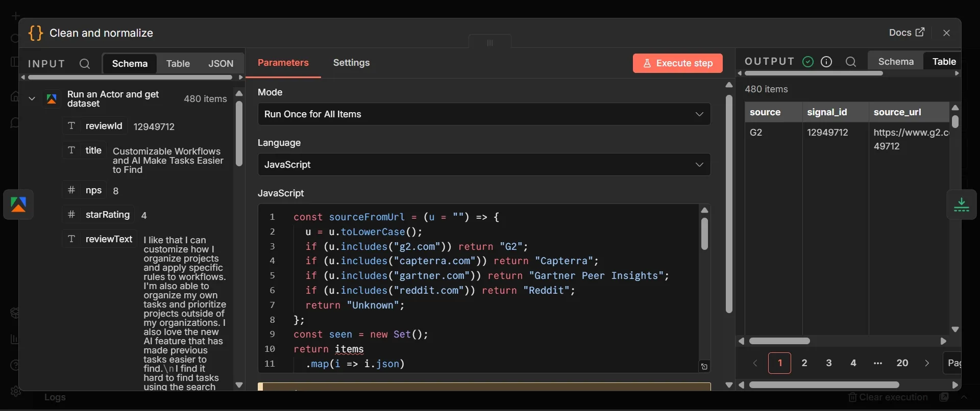Viewport: 980px width, 411px height.
Task: Open the input search magnifier icon
Action: point(85,64)
